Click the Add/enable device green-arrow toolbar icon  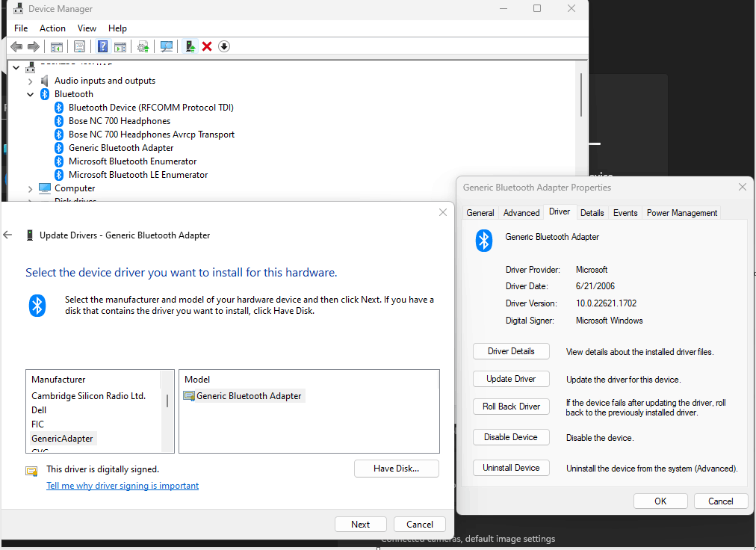click(x=190, y=46)
